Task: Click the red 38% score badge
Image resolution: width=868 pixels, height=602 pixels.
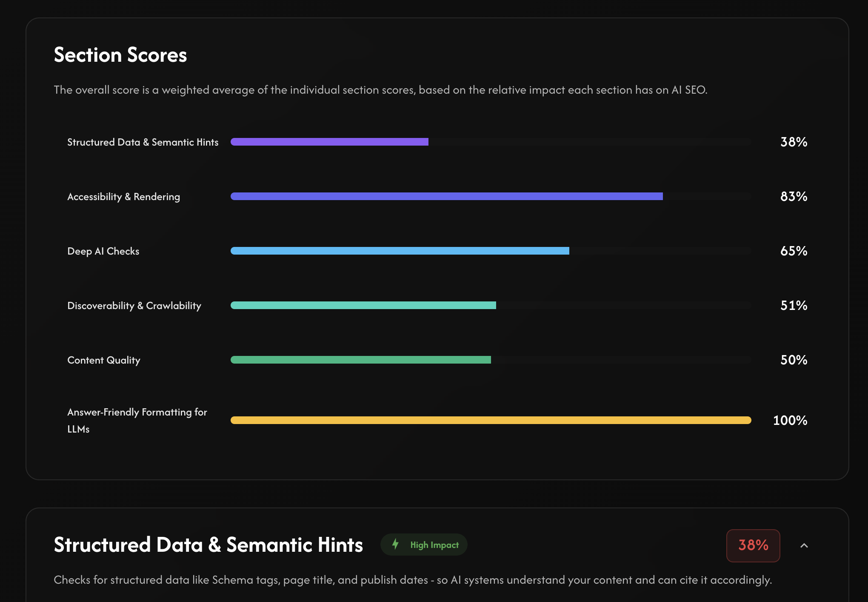Action: (x=753, y=545)
